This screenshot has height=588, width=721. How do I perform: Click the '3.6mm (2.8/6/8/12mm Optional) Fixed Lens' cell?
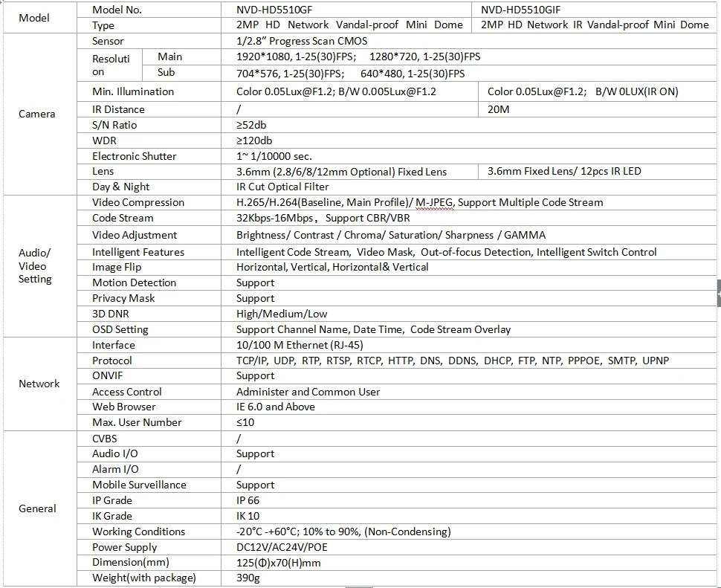pos(342,172)
